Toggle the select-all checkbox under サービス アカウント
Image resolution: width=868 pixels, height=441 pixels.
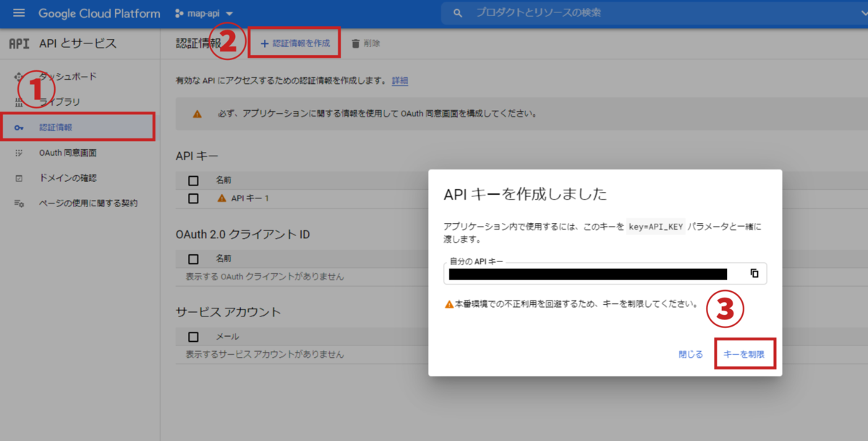193,337
